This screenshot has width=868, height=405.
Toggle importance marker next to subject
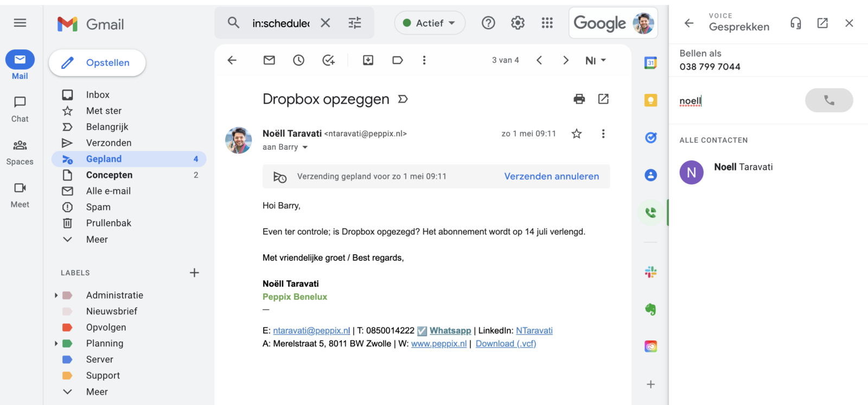click(x=403, y=99)
